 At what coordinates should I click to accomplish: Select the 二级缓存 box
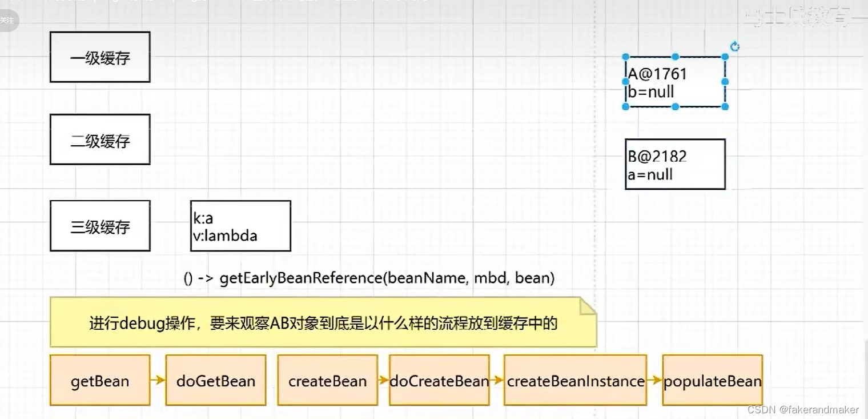(100, 139)
